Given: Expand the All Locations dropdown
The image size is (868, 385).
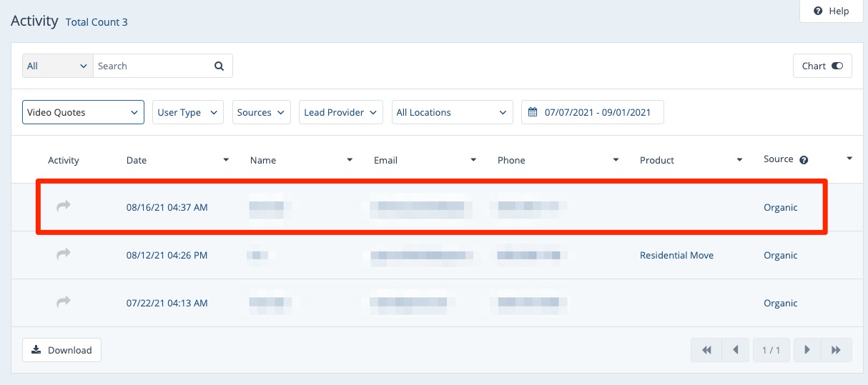Looking at the screenshot, I should click(452, 112).
